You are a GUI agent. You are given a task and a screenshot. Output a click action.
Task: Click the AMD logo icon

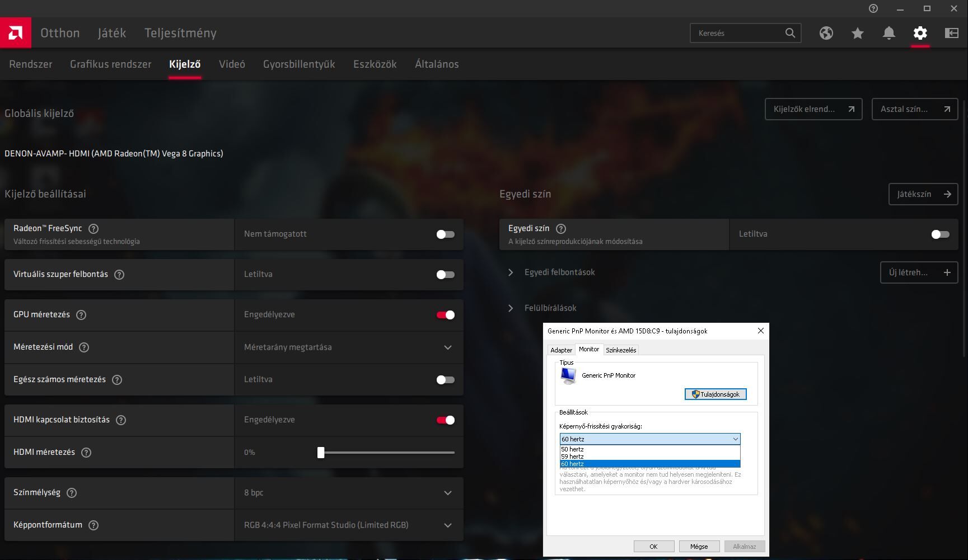[16, 32]
